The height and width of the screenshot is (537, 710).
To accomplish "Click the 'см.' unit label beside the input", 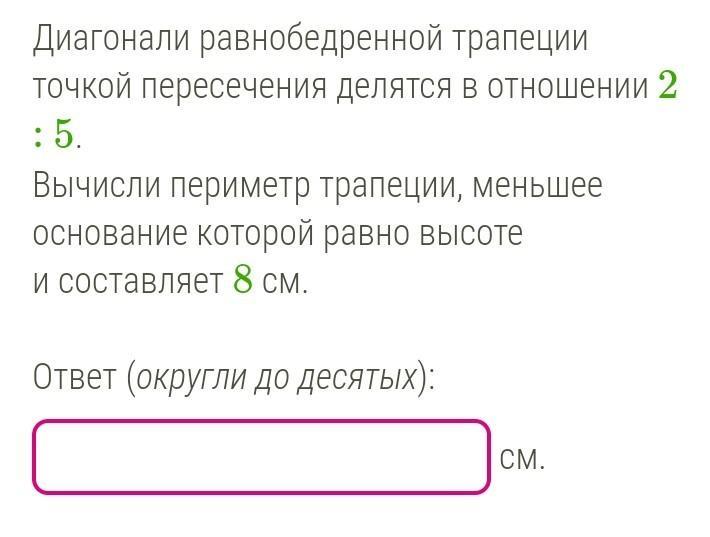I will pos(522,459).
